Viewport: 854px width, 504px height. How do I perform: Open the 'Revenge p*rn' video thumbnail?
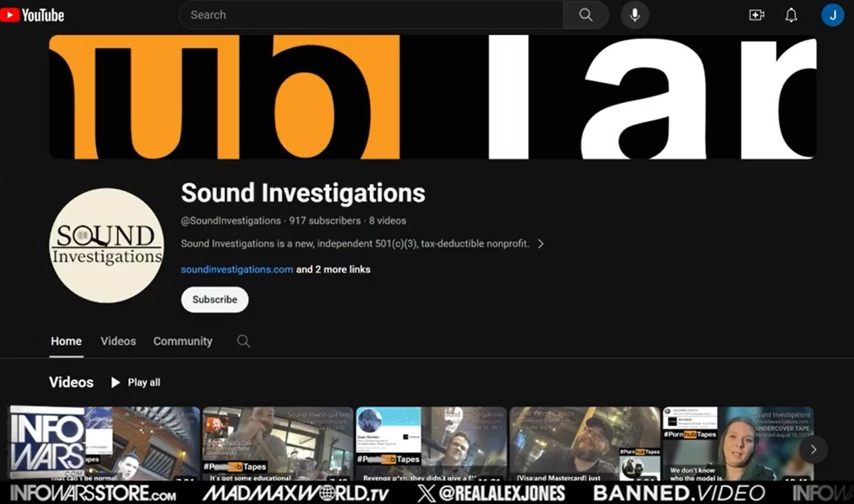431,444
